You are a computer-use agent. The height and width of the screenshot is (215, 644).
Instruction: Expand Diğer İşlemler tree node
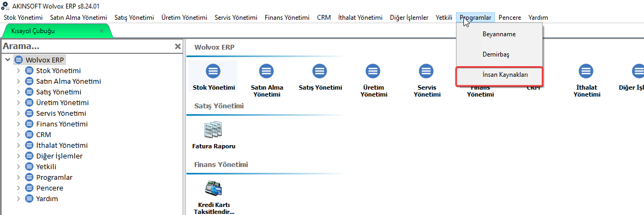(18, 156)
